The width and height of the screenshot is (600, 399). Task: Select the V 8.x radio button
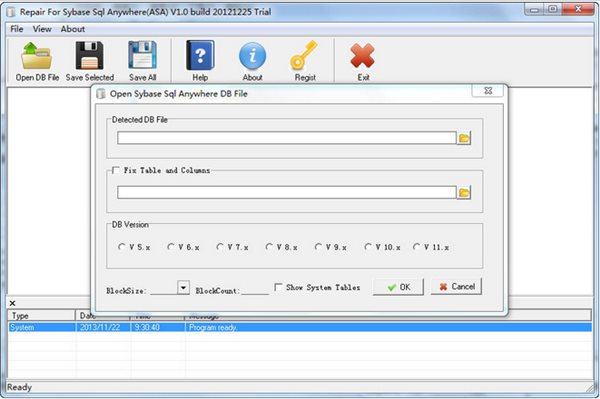(x=269, y=247)
